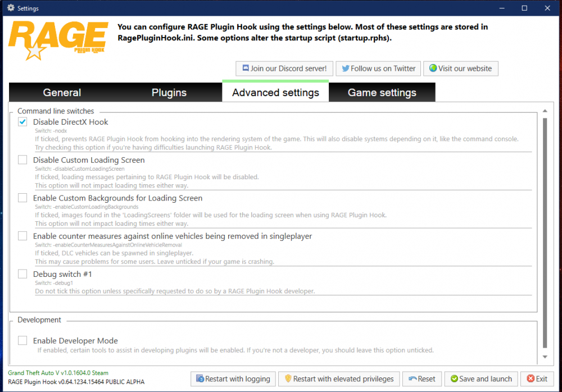Click the vertical scrollbar thumb
Viewport: 562px width, 392px height.
tap(545, 233)
